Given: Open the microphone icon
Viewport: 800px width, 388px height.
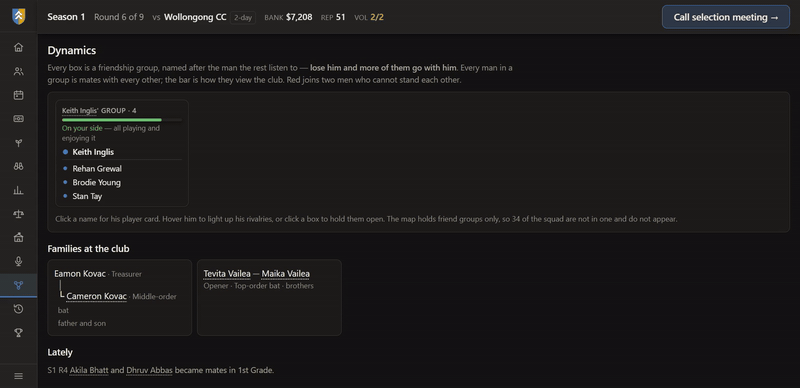Looking at the screenshot, I should pyautogui.click(x=18, y=261).
